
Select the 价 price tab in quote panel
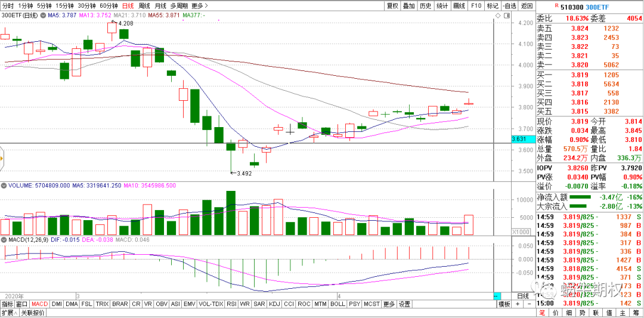(x=555, y=313)
